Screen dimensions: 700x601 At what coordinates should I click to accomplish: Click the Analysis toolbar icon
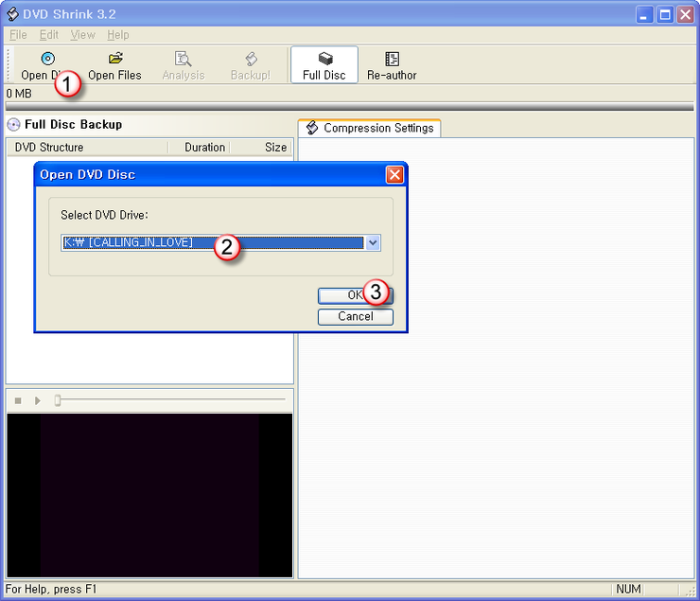tap(183, 59)
